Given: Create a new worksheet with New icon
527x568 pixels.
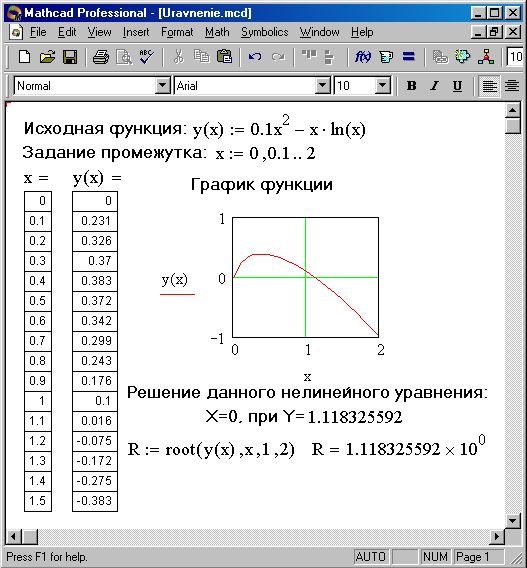Looking at the screenshot, I should coord(24,57).
